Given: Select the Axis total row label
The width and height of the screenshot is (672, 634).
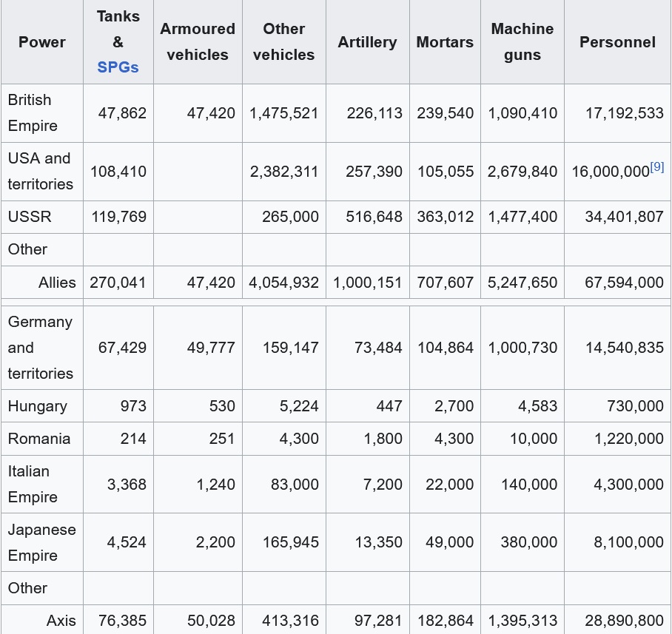Looking at the screenshot, I should (x=61, y=621).
